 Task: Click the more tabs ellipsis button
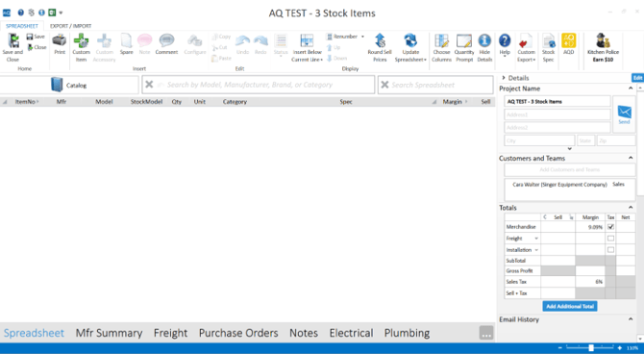[x=486, y=333]
